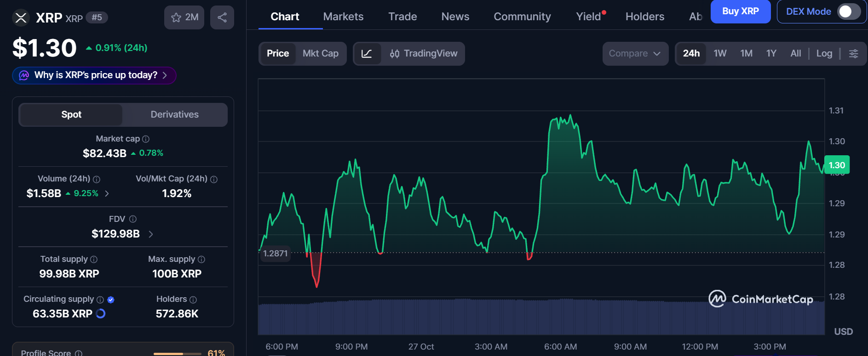
Task: Select the line chart view icon
Action: 367,54
